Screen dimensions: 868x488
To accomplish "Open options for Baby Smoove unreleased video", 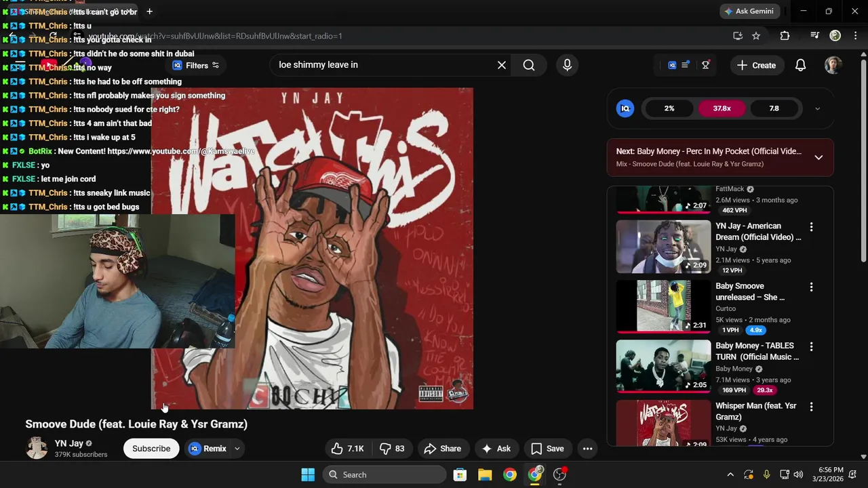I will [811, 287].
